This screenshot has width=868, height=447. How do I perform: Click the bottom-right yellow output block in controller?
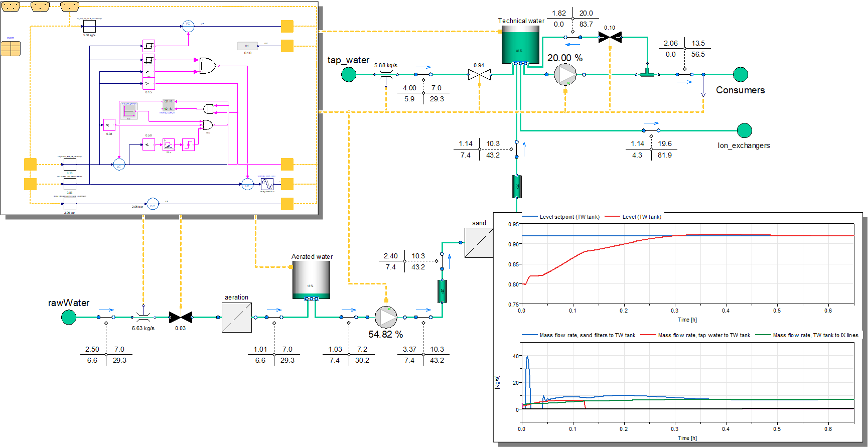[x=287, y=204]
